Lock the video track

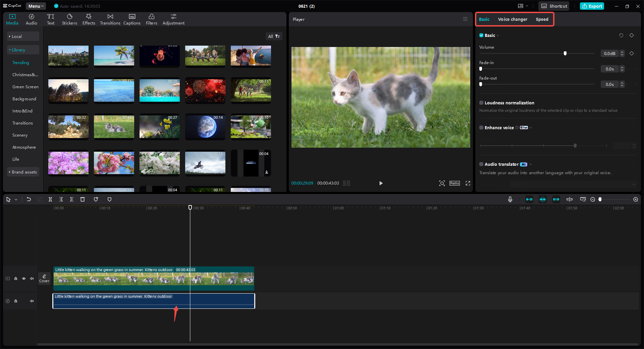(16, 279)
